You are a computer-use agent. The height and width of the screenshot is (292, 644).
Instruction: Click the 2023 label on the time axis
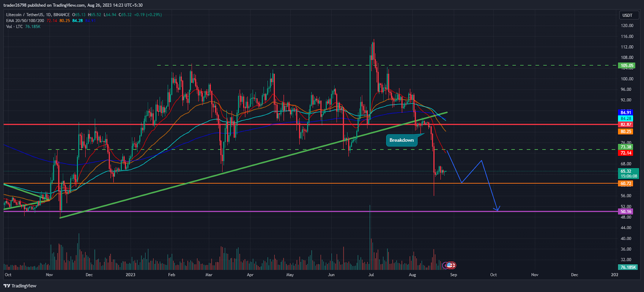point(130,275)
